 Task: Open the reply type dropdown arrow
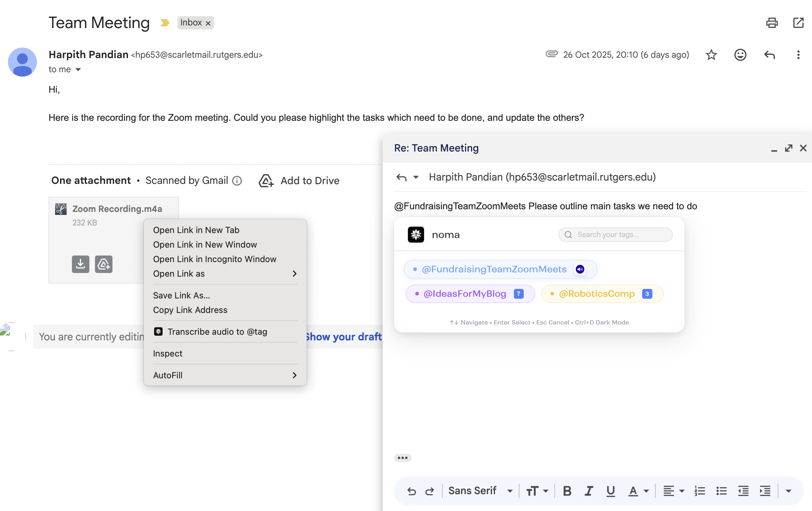click(416, 177)
